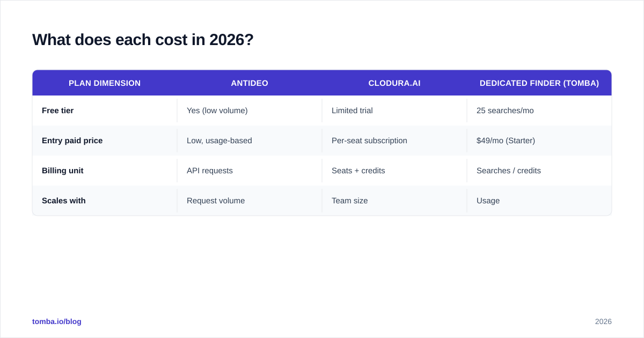Click the 'Low, usage-based' cell
Screen dimensions: 644x338
(250, 141)
